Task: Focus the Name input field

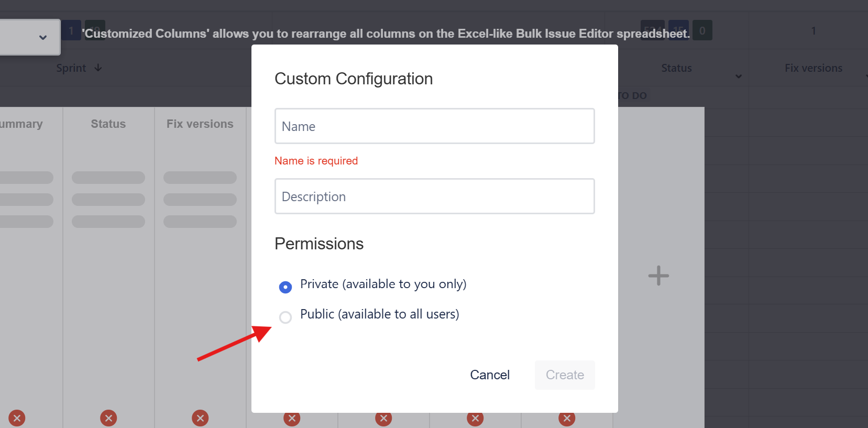Action: (x=434, y=126)
